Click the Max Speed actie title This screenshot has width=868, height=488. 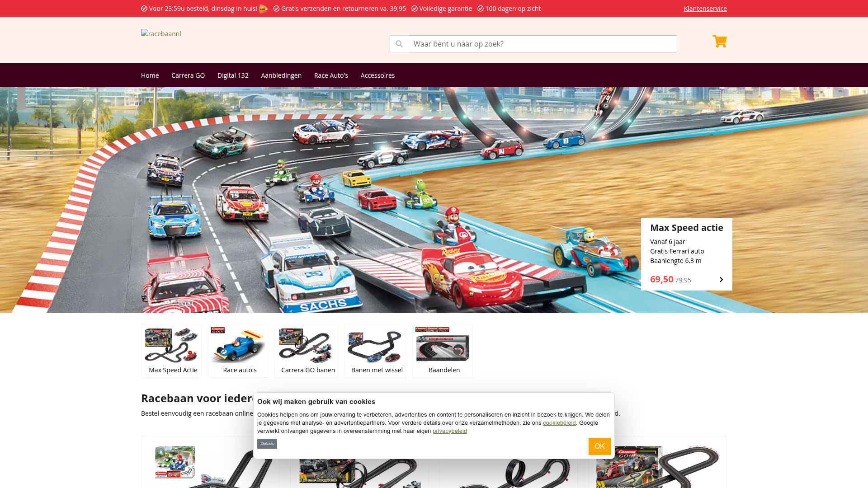point(686,228)
